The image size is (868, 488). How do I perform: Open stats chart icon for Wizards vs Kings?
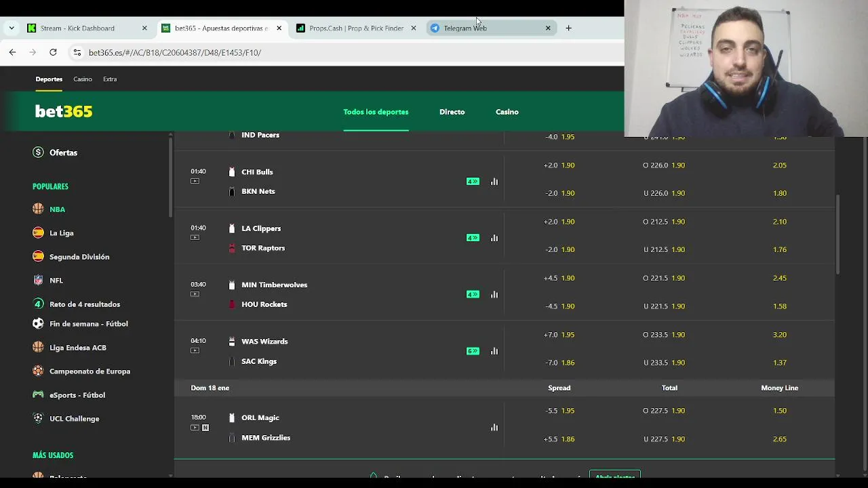(494, 351)
